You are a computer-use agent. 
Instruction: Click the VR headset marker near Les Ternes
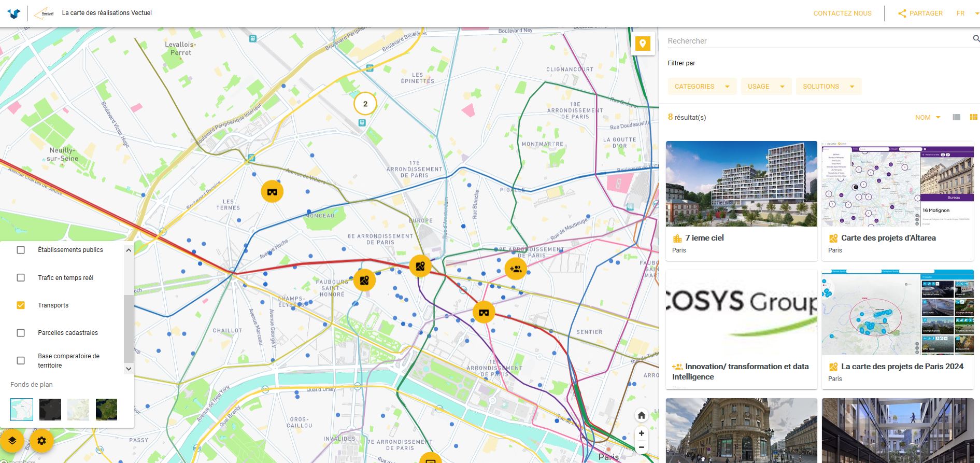click(272, 192)
